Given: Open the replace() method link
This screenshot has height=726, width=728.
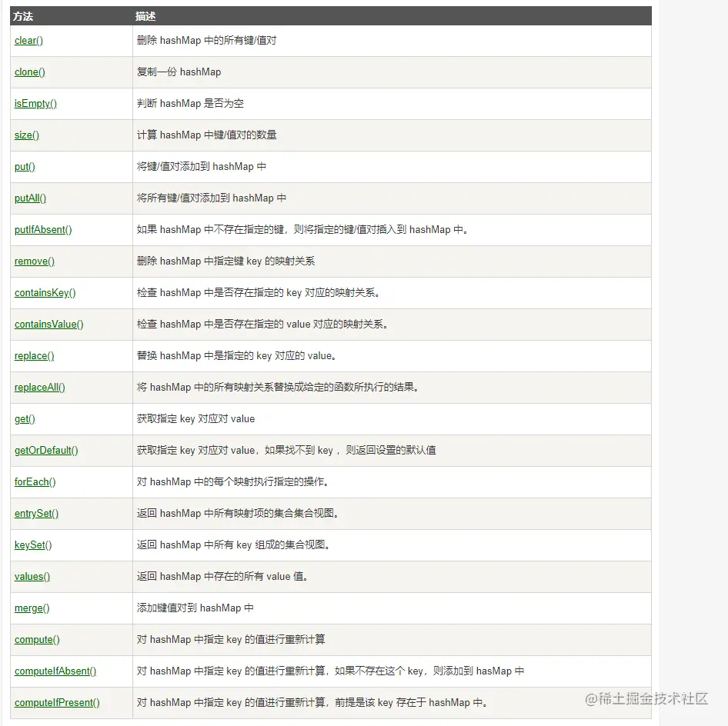Looking at the screenshot, I should pyautogui.click(x=35, y=356).
